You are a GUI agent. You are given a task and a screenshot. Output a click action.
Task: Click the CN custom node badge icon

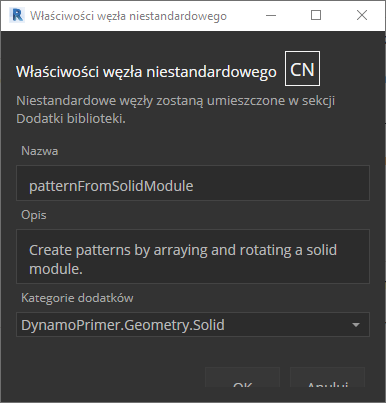pyautogui.click(x=302, y=69)
